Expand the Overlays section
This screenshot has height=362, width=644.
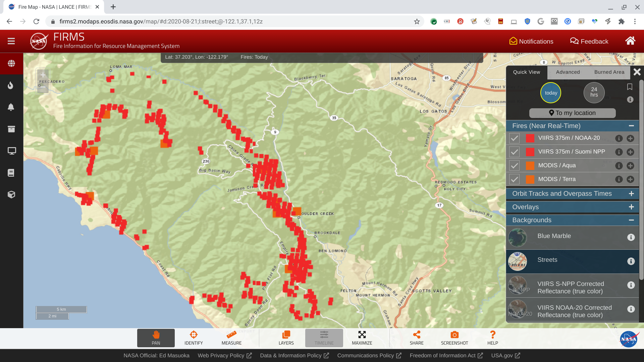pyautogui.click(x=632, y=207)
